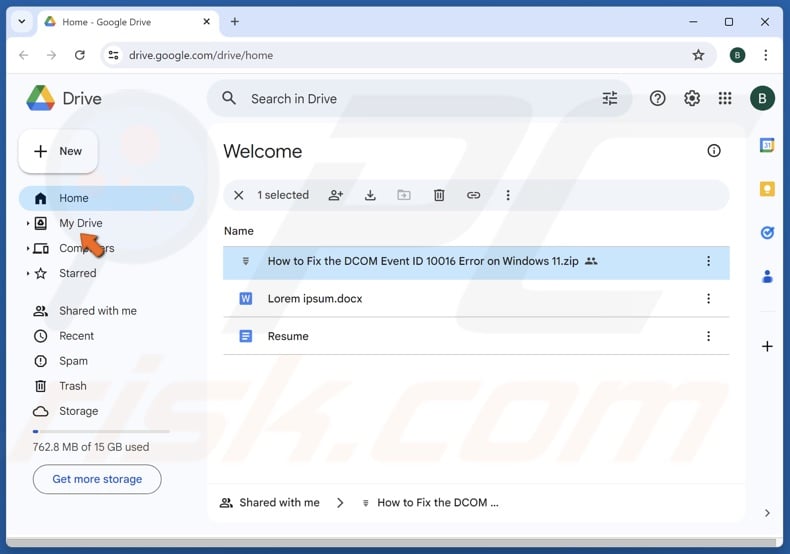Screen dimensions: 790x554
Task: Click the Name column header
Action: [x=239, y=231]
